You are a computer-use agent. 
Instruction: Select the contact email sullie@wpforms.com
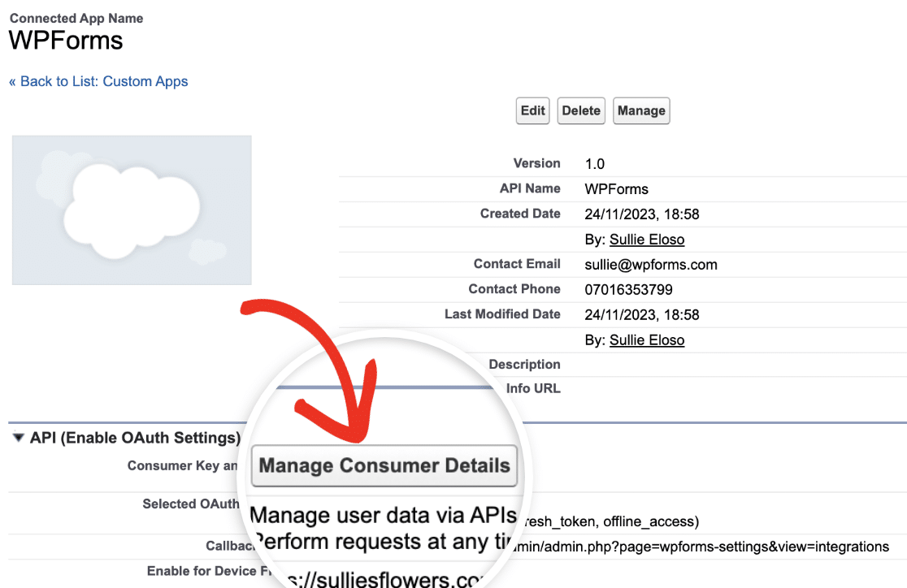pos(651,265)
